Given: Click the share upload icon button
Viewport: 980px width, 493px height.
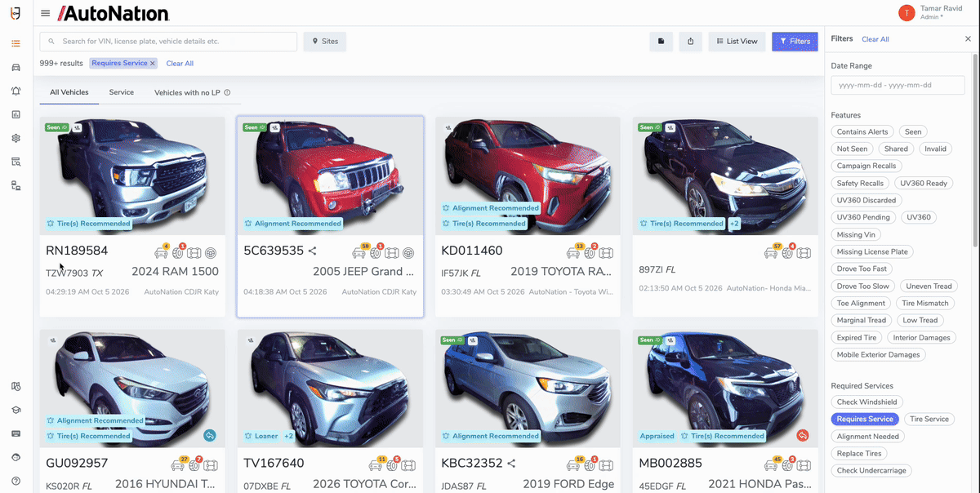Looking at the screenshot, I should click(690, 42).
